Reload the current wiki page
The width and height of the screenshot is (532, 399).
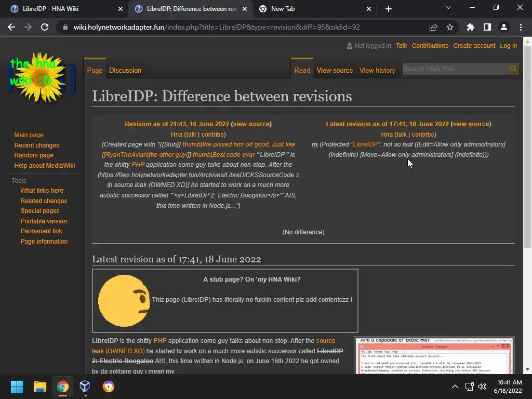[x=45, y=27]
